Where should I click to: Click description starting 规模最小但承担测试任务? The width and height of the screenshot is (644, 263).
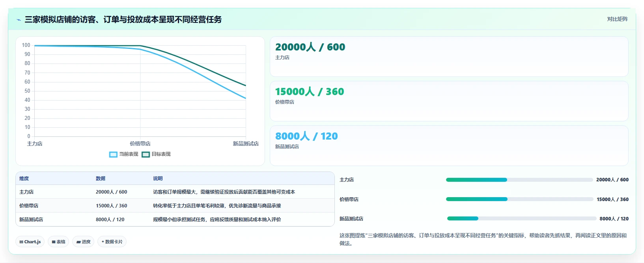click(217, 220)
